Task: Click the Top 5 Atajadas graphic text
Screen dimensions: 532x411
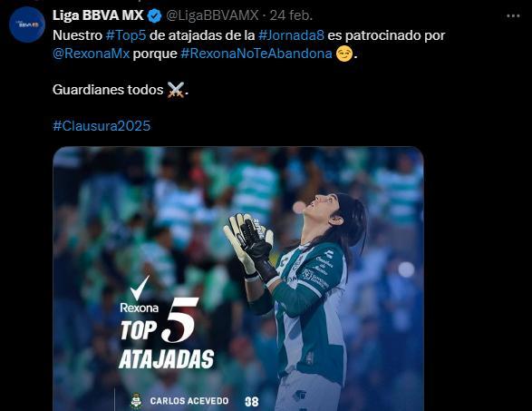Action: [166, 334]
